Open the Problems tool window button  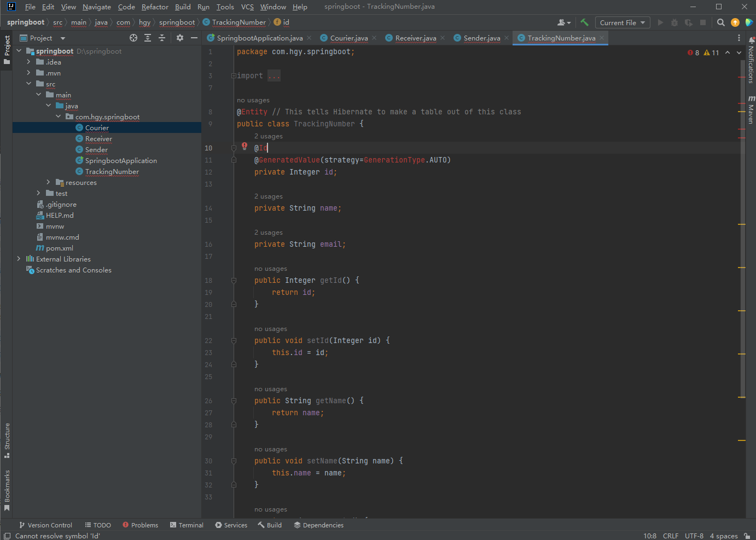tap(141, 525)
